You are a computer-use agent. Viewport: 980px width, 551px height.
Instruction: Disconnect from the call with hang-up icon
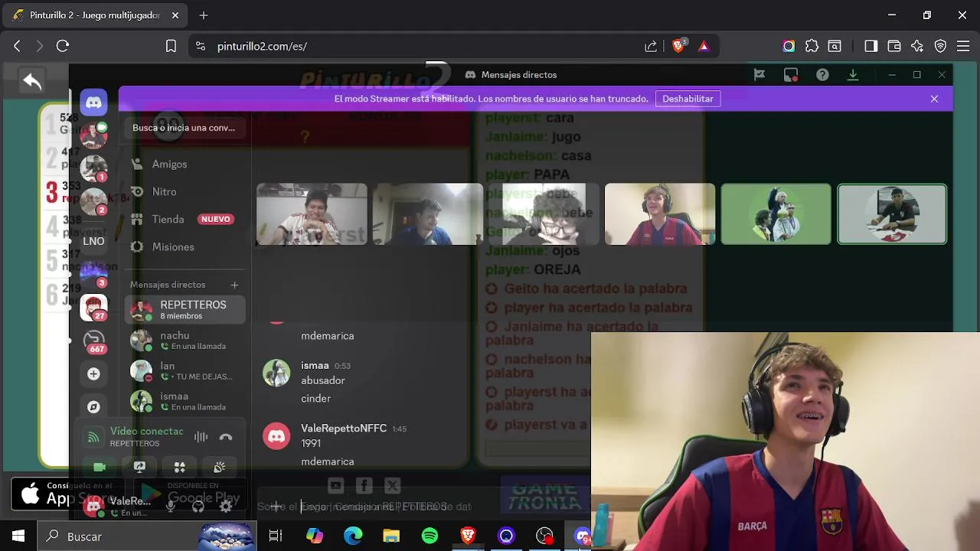[226, 437]
